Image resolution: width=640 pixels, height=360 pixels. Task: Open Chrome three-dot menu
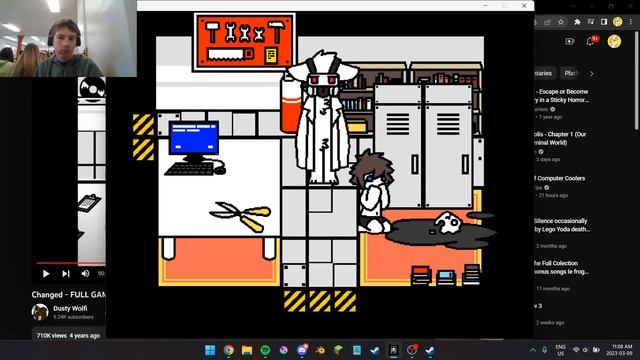point(631,22)
